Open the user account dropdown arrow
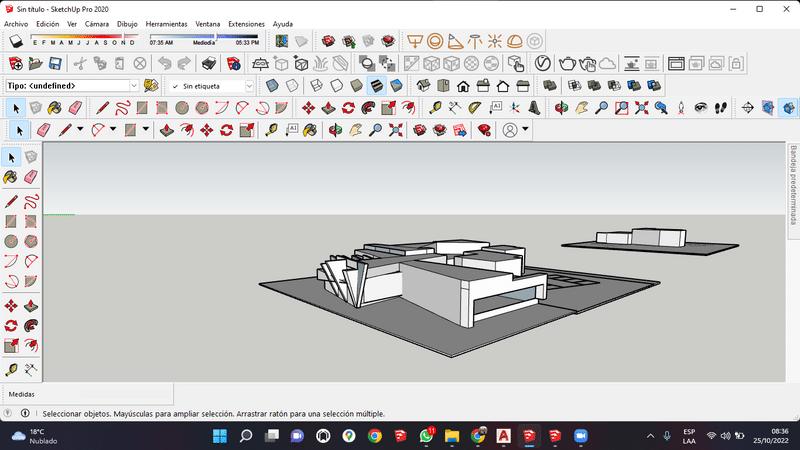800x450 pixels. pos(525,130)
